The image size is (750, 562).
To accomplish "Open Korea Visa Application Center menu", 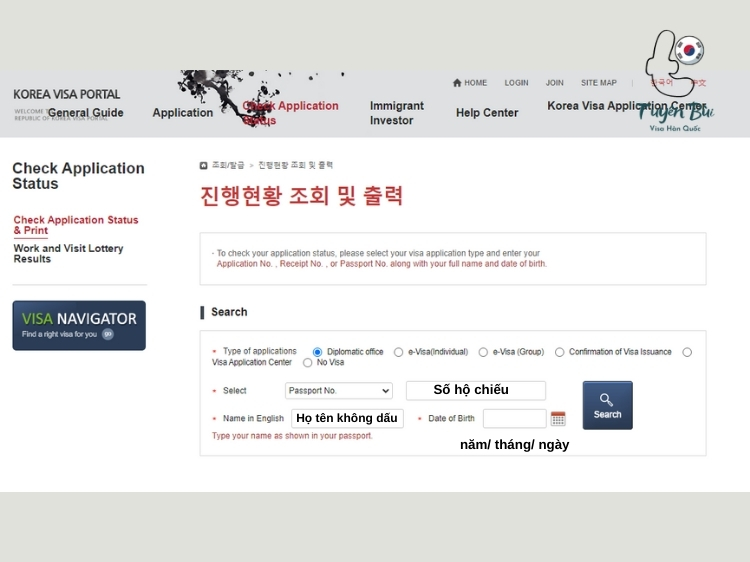I will tap(627, 106).
